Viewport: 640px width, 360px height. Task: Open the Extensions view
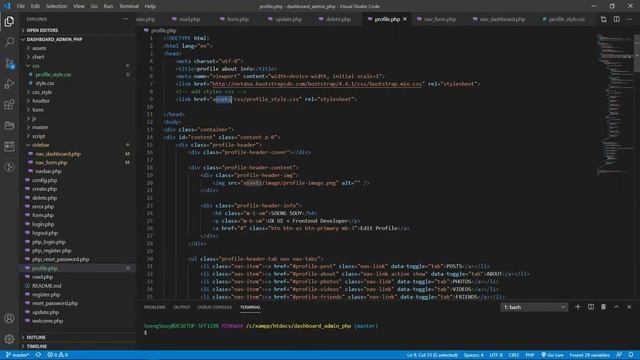(x=9, y=105)
